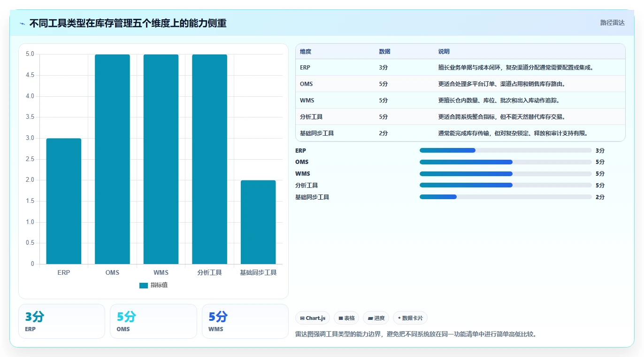Open the 5分 OMS data card
644x357 pixels.
coord(153,321)
